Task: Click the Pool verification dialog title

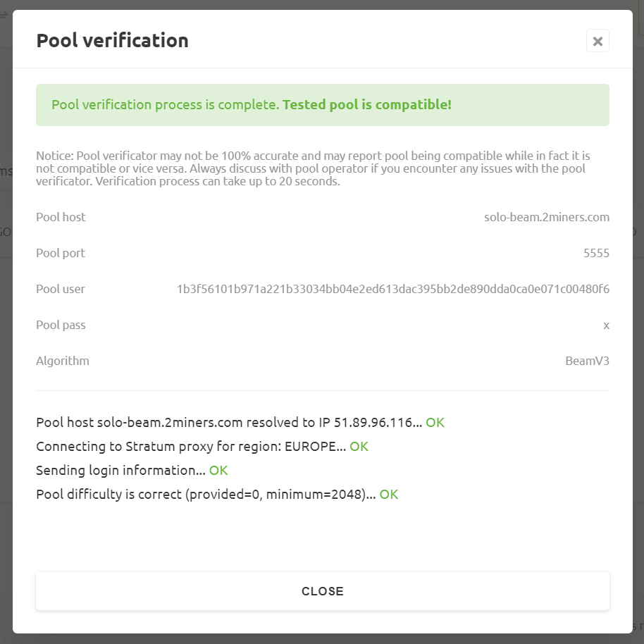Action: [112, 40]
